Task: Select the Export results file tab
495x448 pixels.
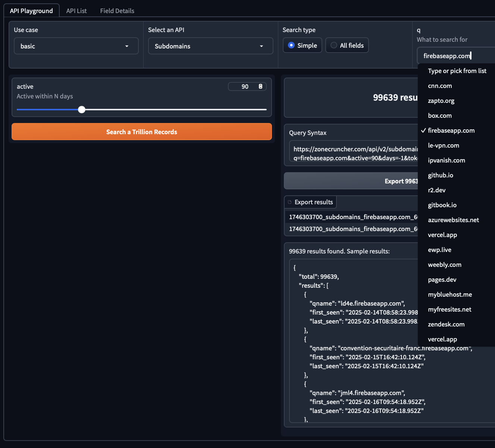Action: 310,202
